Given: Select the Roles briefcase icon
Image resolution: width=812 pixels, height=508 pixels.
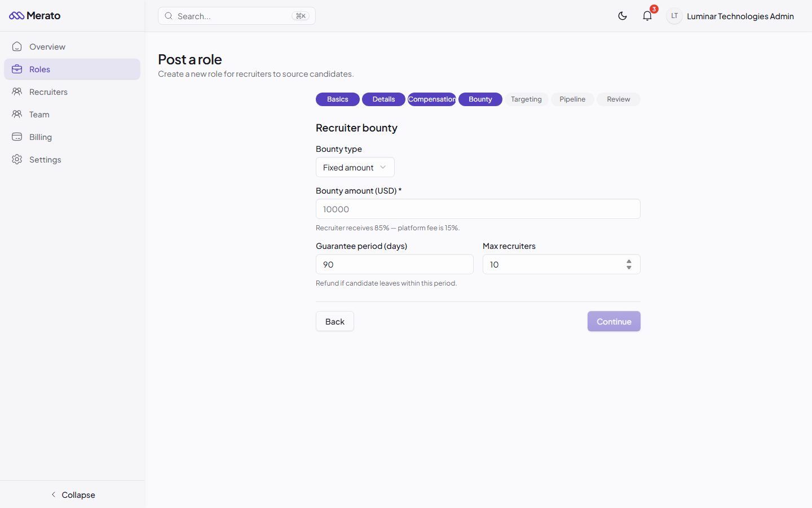Looking at the screenshot, I should pos(17,69).
